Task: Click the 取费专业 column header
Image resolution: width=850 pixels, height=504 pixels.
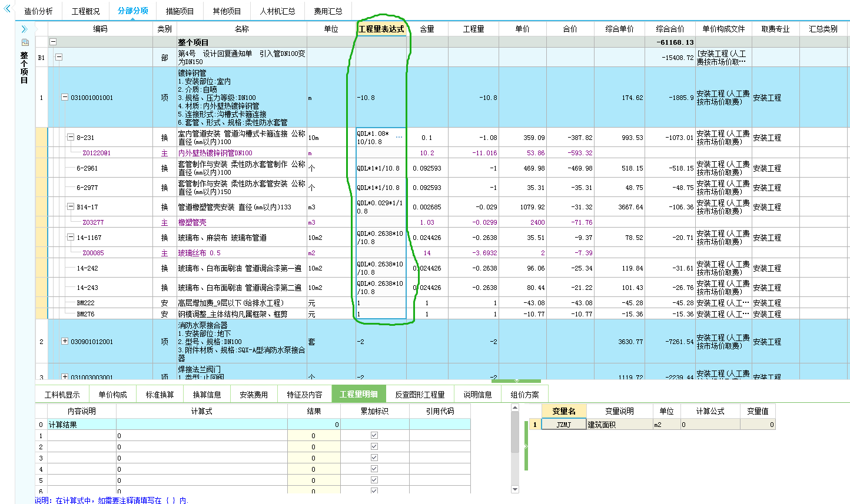Action: pyautogui.click(x=775, y=29)
